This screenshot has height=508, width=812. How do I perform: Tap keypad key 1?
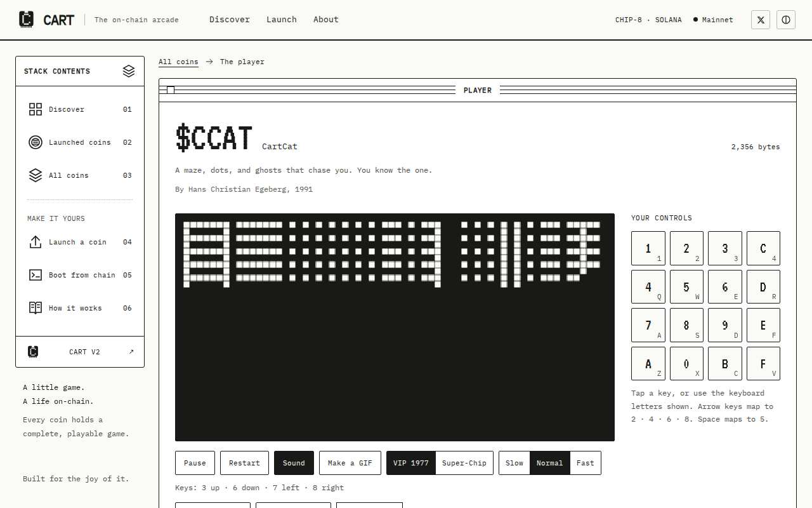pyautogui.click(x=648, y=248)
